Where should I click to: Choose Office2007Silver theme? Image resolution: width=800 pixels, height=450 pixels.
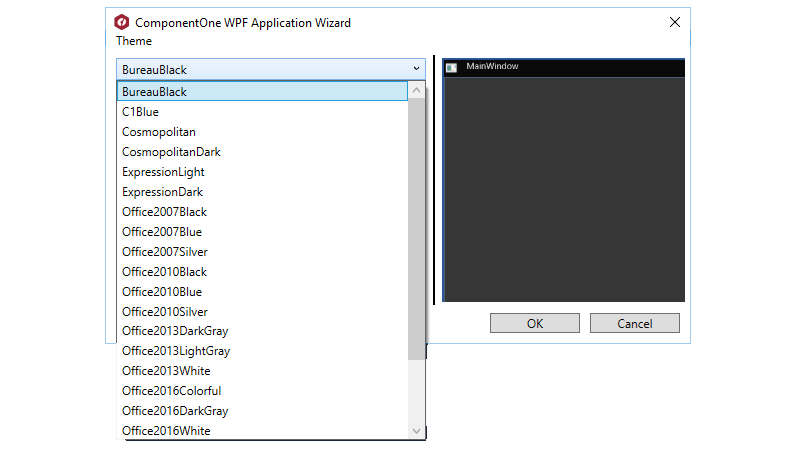point(262,252)
